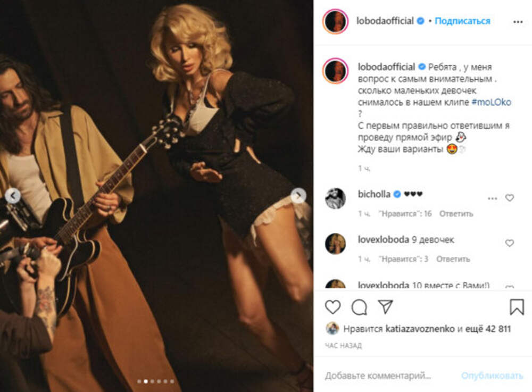The image size is (532, 392).
Task: Open the three-dot more options menu in header
Action: 518,22
